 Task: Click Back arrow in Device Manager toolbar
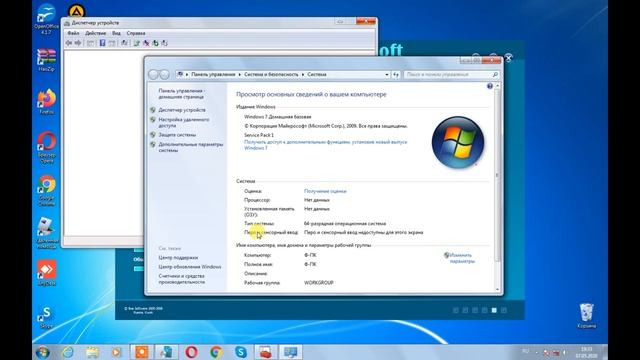click(69, 43)
